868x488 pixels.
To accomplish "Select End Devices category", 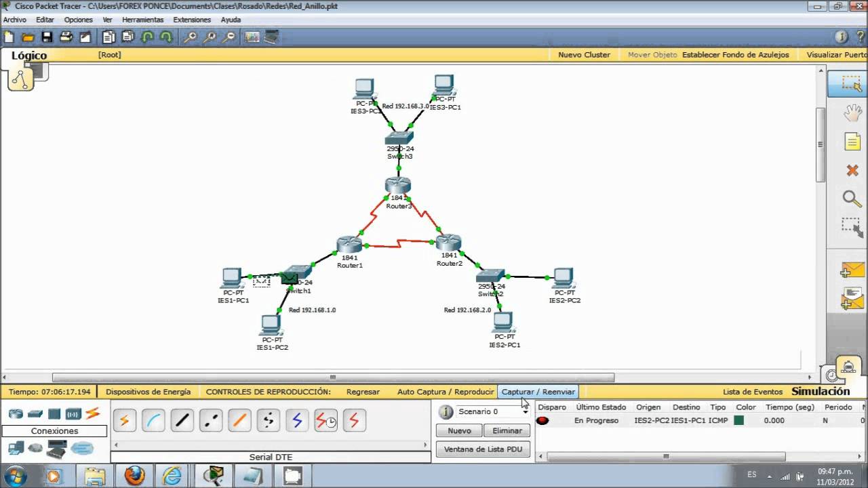I will (x=16, y=448).
